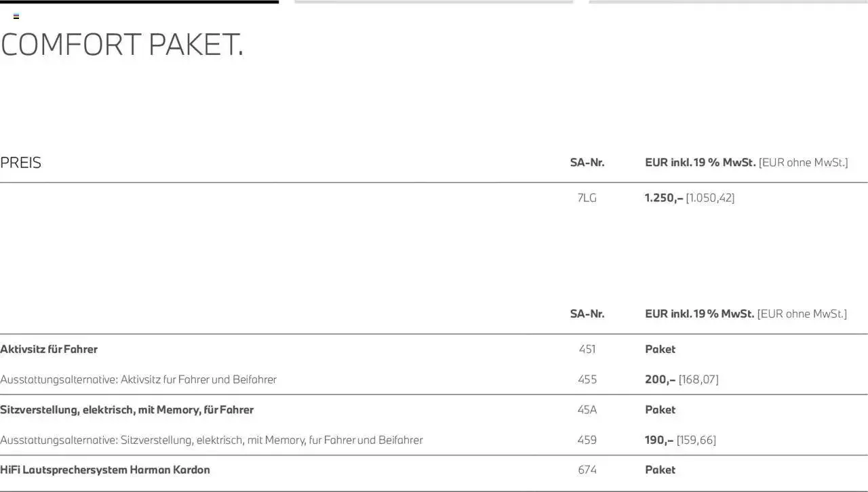868x492 pixels.
Task: Click SA number 45A
Action: 587,409
